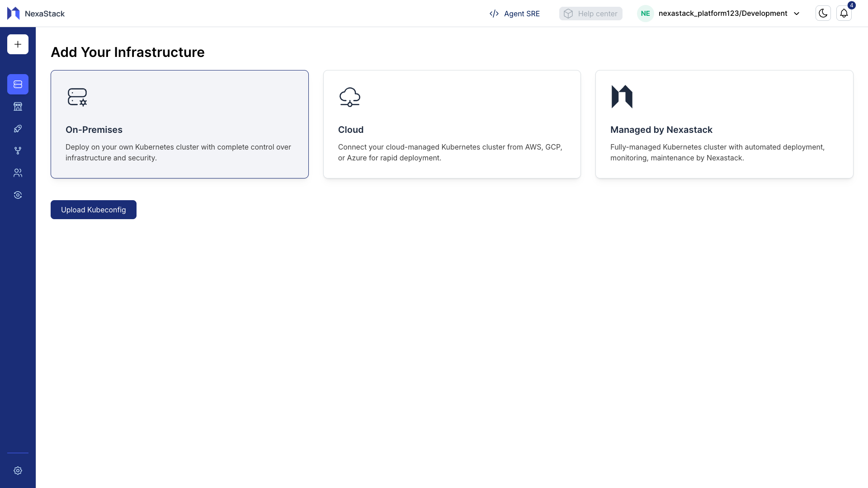This screenshot has width=868, height=488.
Task: Open the Help center
Action: click(590, 14)
